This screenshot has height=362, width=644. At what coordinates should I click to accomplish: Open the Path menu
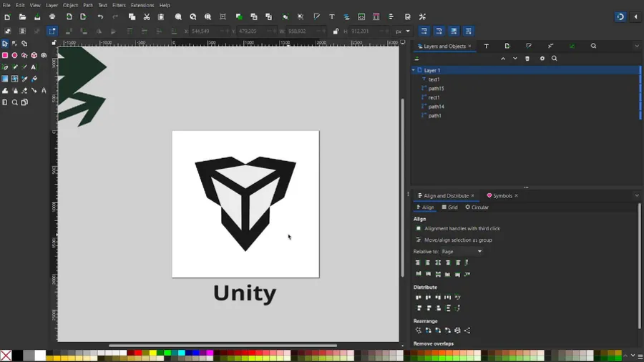(88, 5)
